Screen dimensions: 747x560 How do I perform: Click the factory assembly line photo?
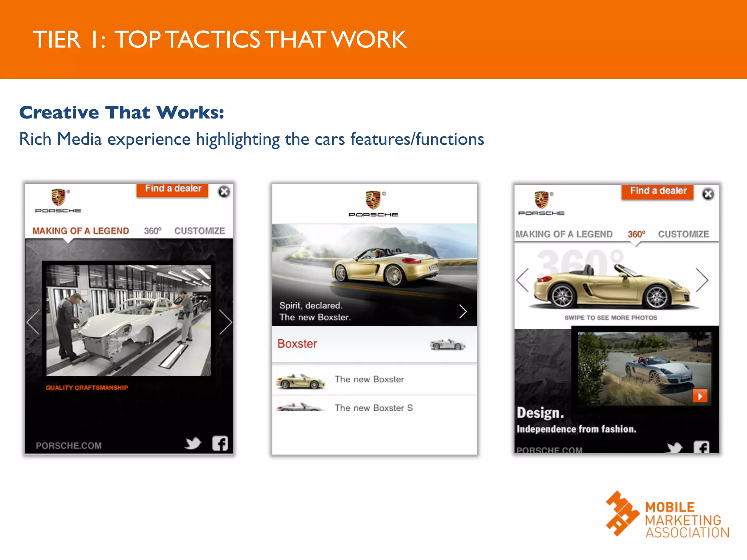point(128,320)
